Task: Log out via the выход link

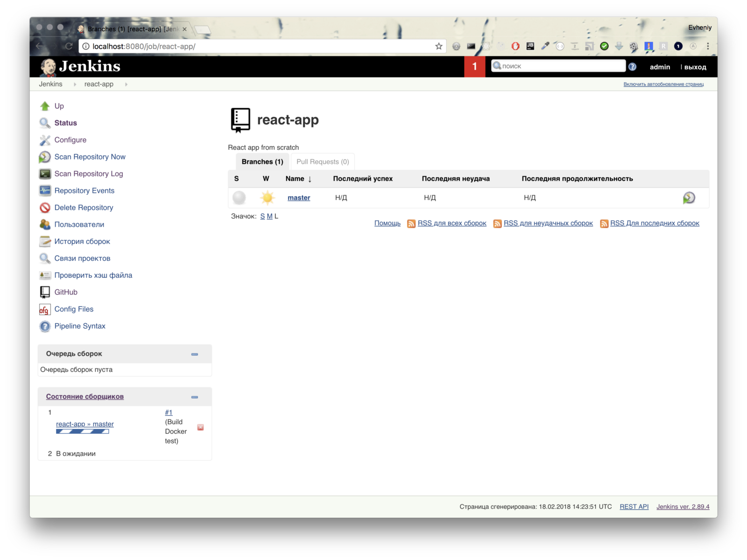Action: 695,67
